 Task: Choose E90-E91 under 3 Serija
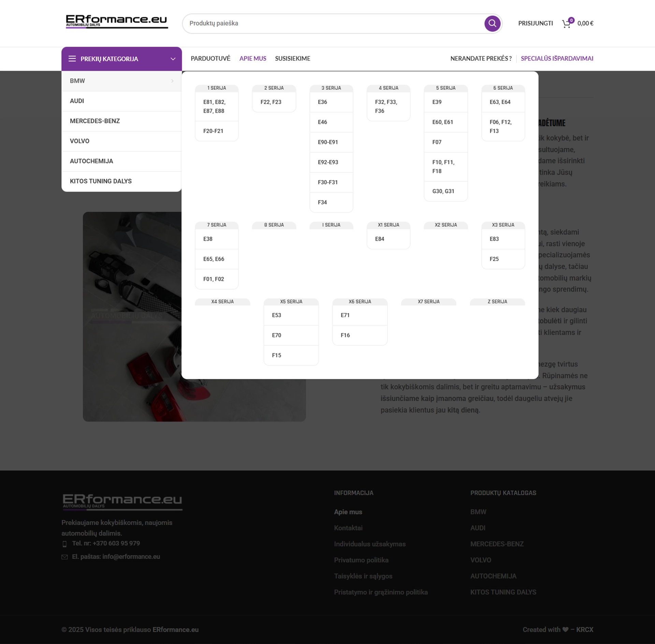coord(331,142)
